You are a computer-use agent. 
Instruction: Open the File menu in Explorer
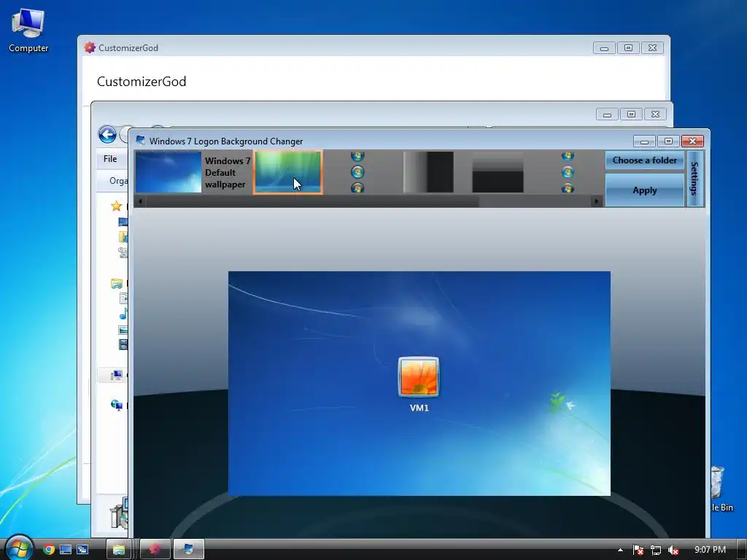[x=110, y=159]
